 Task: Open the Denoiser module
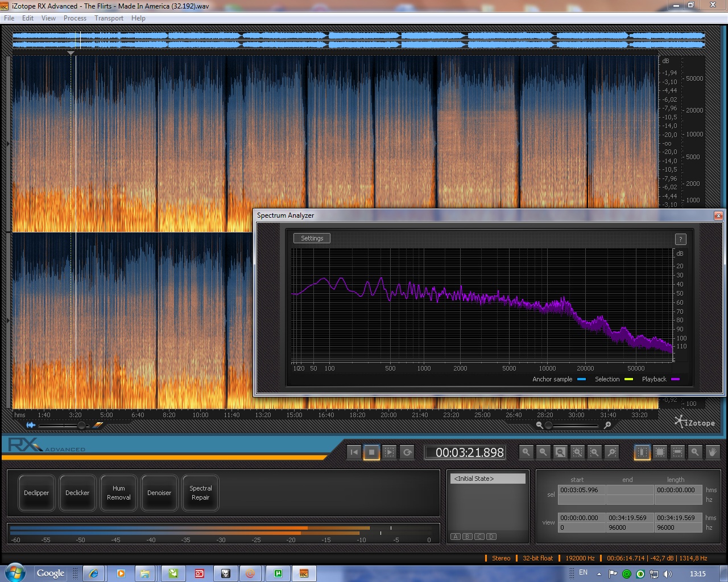[159, 493]
